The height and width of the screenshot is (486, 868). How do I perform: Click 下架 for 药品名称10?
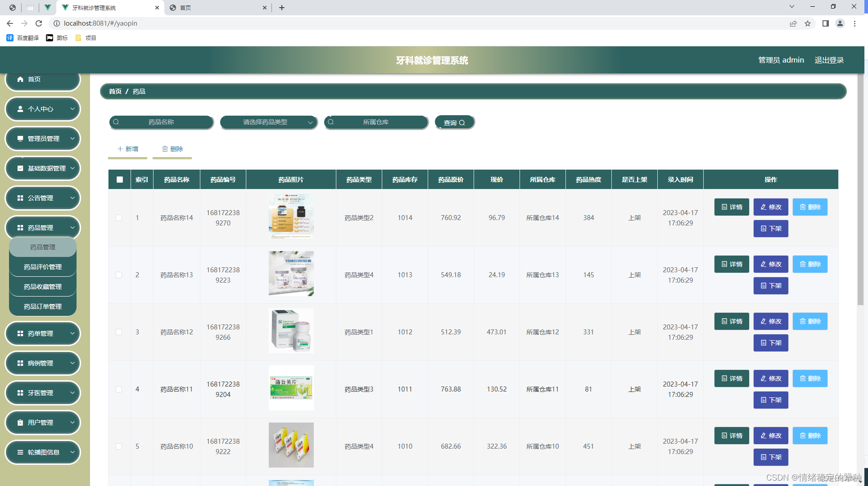(x=771, y=457)
